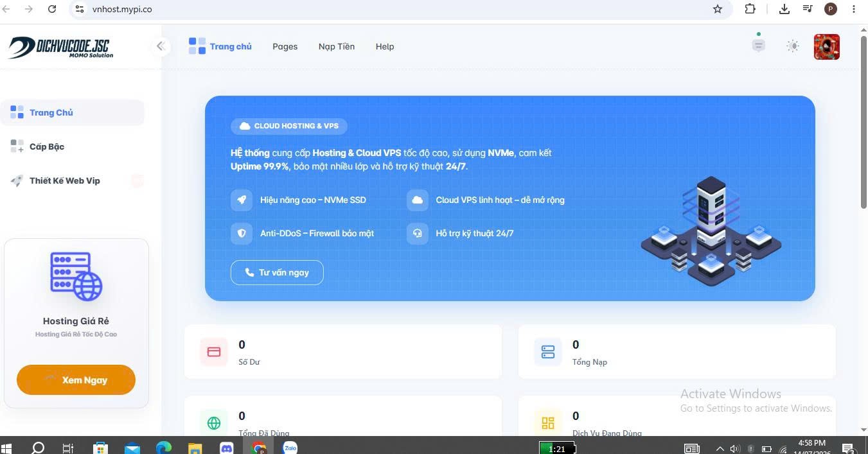Open File Explorer from the taskbar
Image resolution: width=868 pixels, height=454 pixels.
195,448
